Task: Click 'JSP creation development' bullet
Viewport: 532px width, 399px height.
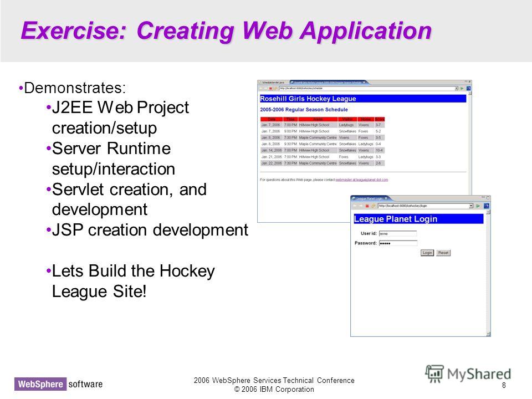Action: (x=150, y=229)
